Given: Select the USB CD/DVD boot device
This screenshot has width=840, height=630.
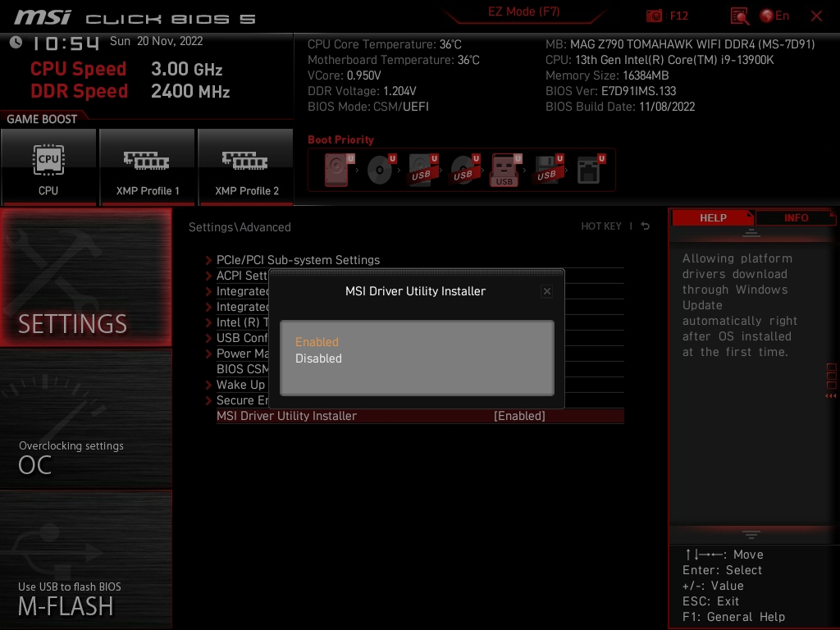Looking at the screenshot, I should 464,170.
